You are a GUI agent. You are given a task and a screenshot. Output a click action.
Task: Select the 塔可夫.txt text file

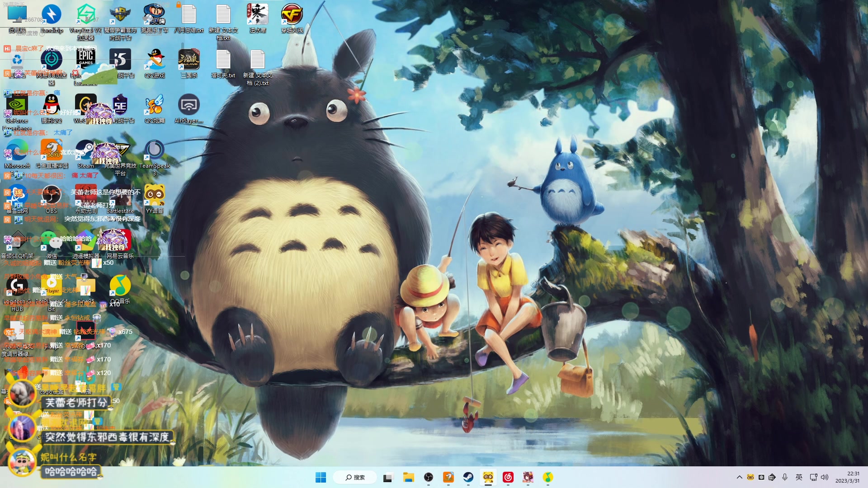(x=223, y=63)
